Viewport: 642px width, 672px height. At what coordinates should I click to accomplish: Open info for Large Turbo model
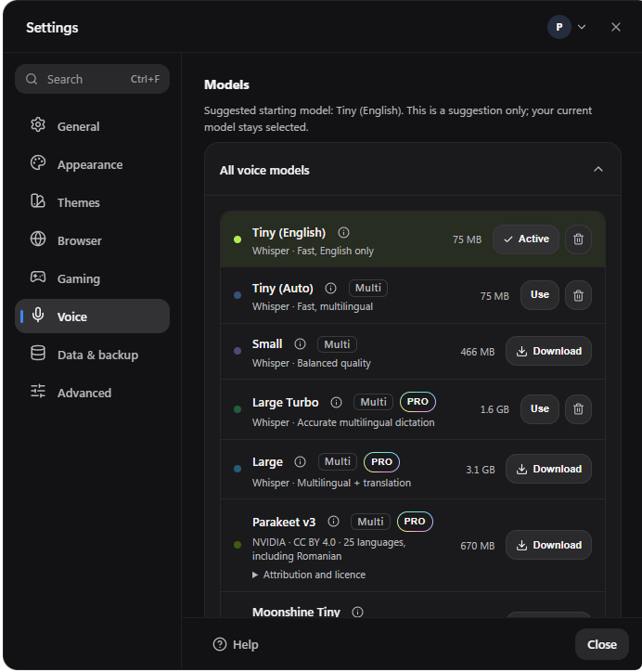tap(336, 403)
